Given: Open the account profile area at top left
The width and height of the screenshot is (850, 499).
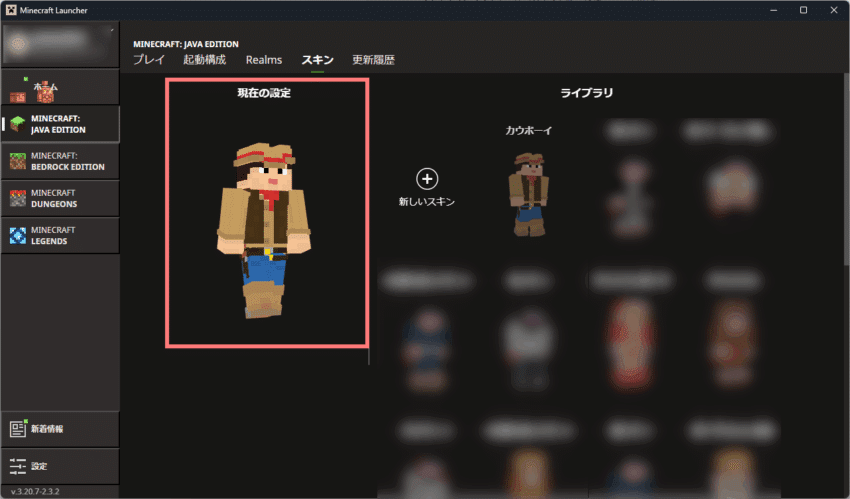Looking at the screenshot, I should pos(60,46).
